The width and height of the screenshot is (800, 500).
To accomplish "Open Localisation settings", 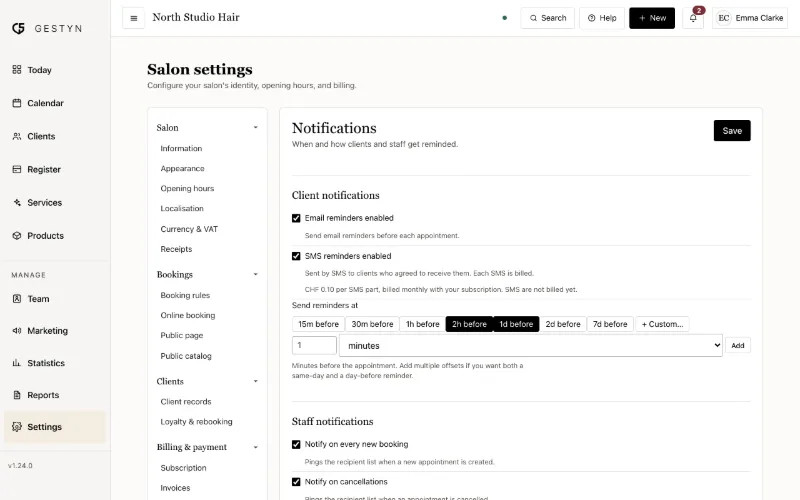I will point(182,208).
